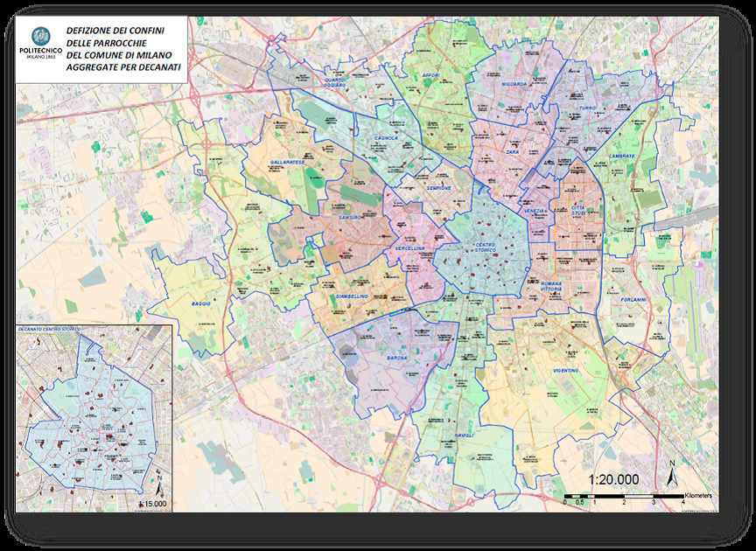Select the CITTA' STUDI district label
Image resolution: width=756 pixels, height=551 pixels.
(x=578, y=210)
